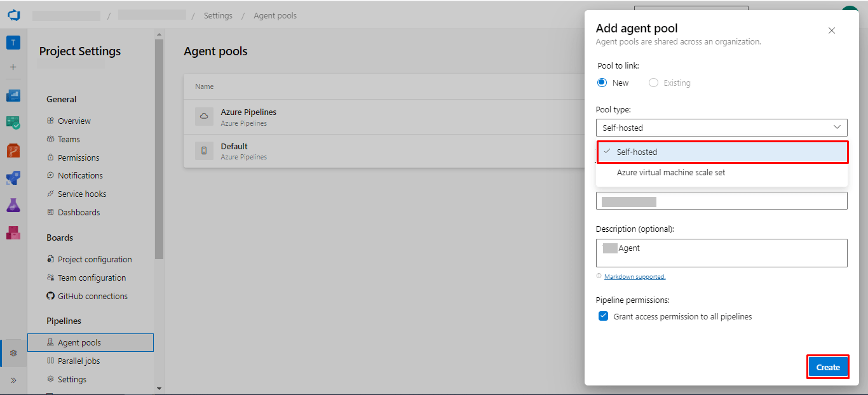The image size is (868, 395).
Task: Click the plus icon in left rail
Action: coord(13,67)
